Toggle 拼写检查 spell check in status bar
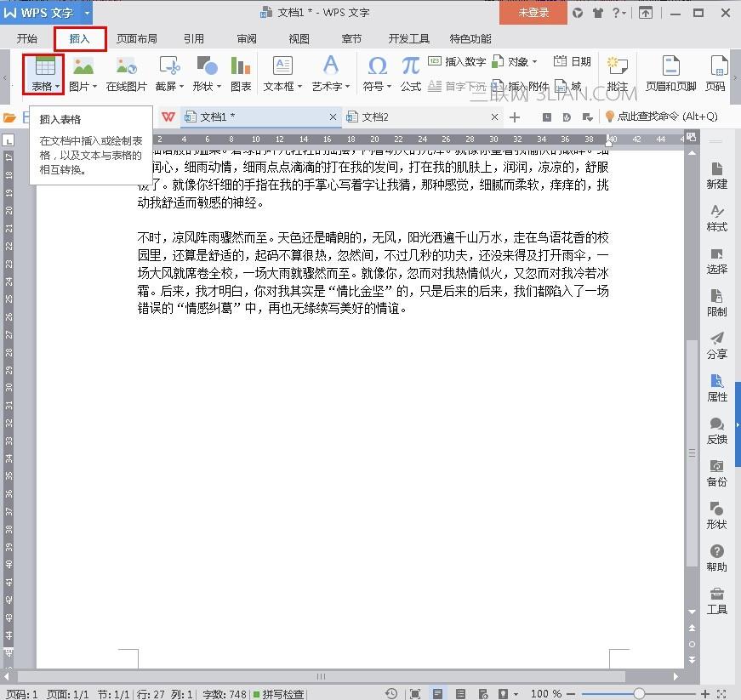This screenshot has height=700, width=741. 278,694
